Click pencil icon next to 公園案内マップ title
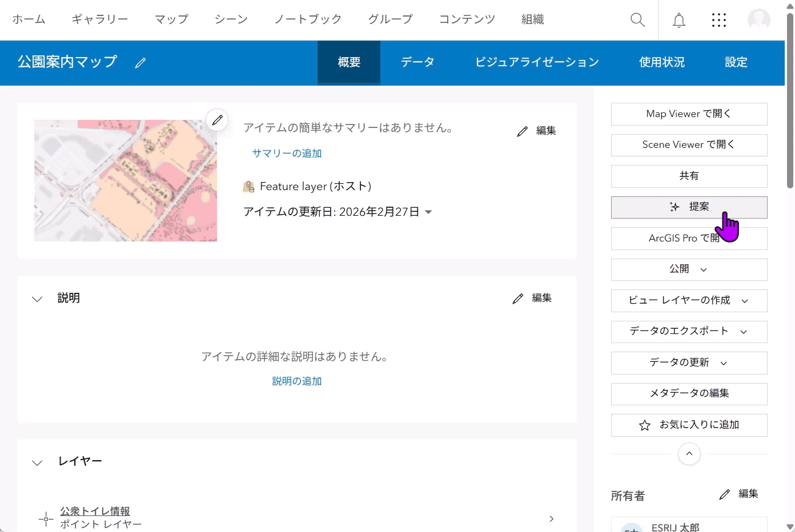The height and width of the screenshot is (532, 795). (x=140, y=63)
